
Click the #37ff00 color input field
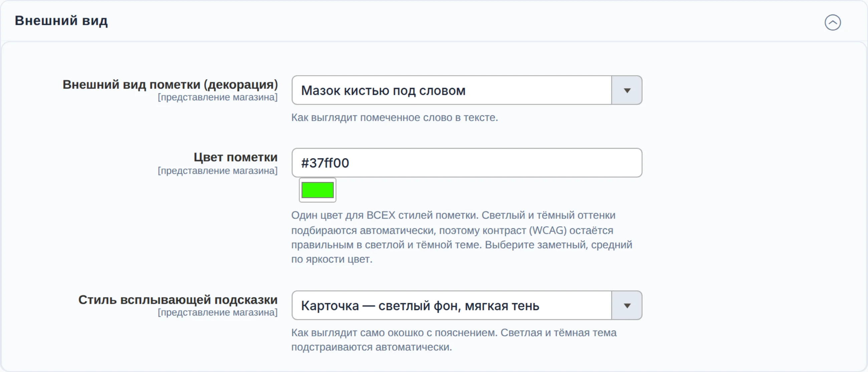click(467, 162)
